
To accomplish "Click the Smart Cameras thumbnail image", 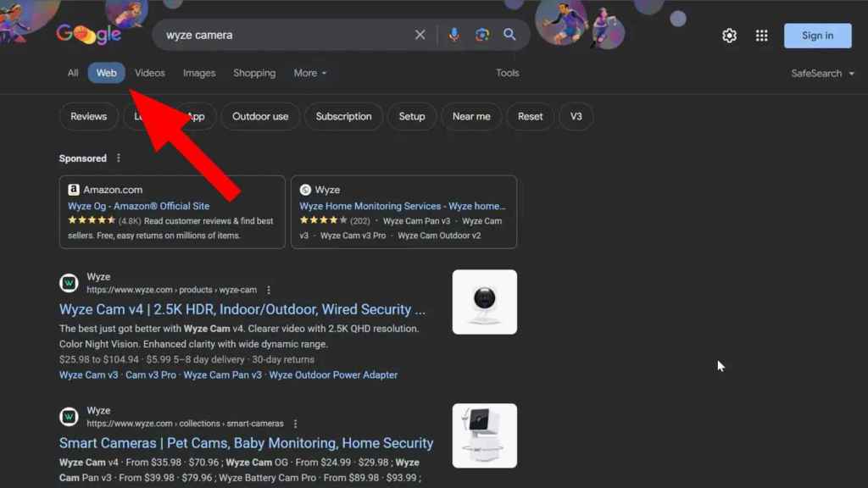I will (x=484, y=436).
